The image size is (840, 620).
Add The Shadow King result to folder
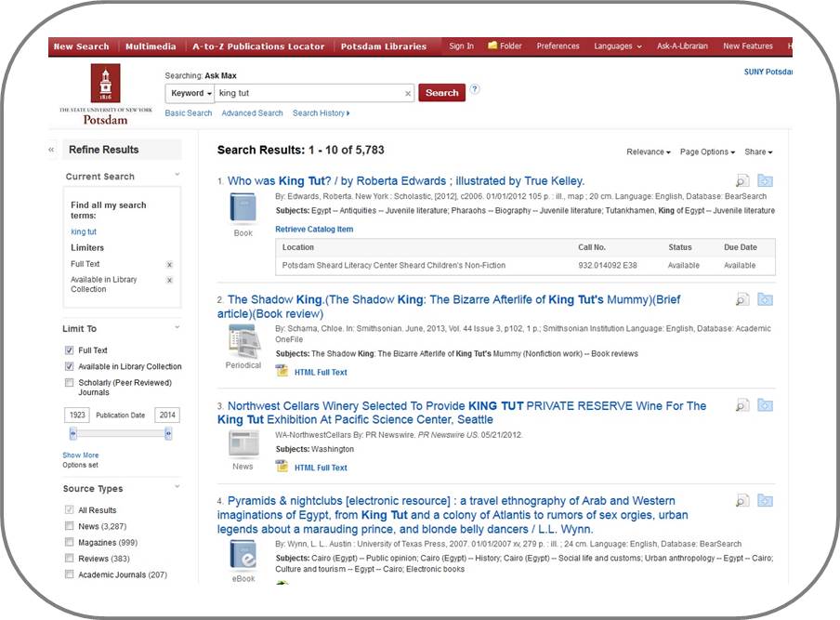[x=765, y=299]
